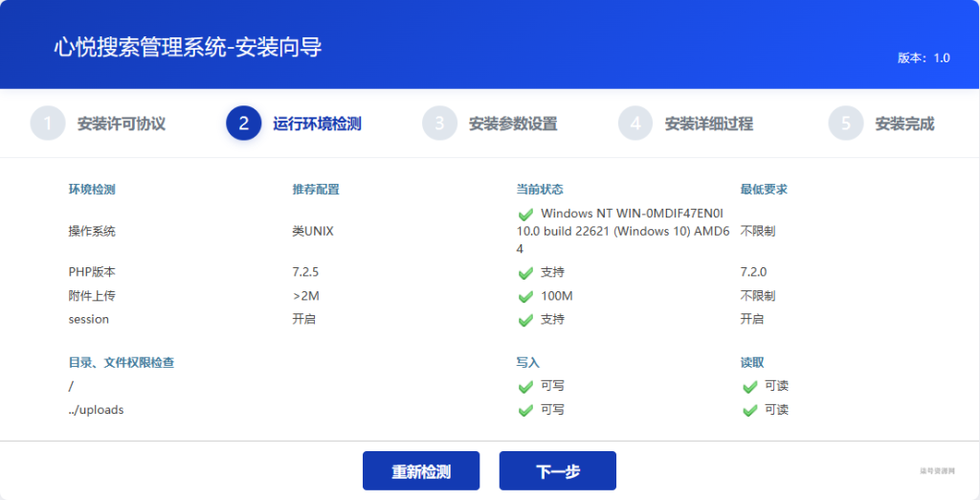Select the active step 2 circle
980x500 pixels.
click(244, 124)
